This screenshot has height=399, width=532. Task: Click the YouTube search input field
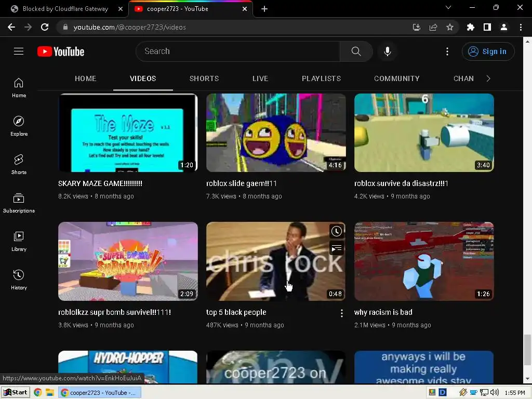pyautogui.click(x=238, y=51)
